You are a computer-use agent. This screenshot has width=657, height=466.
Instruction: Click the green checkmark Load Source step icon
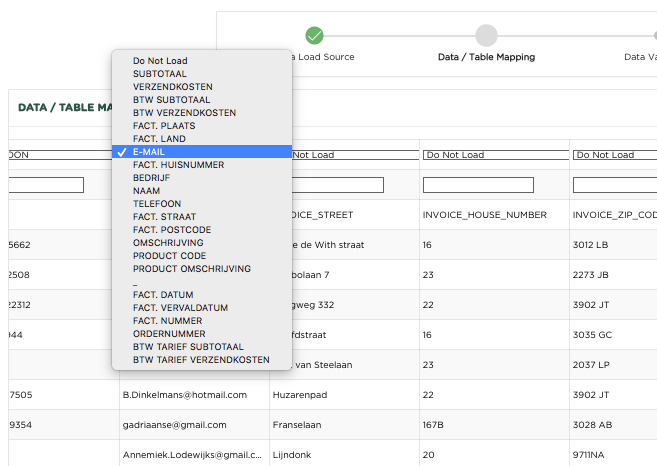click(x=314, y=36)
